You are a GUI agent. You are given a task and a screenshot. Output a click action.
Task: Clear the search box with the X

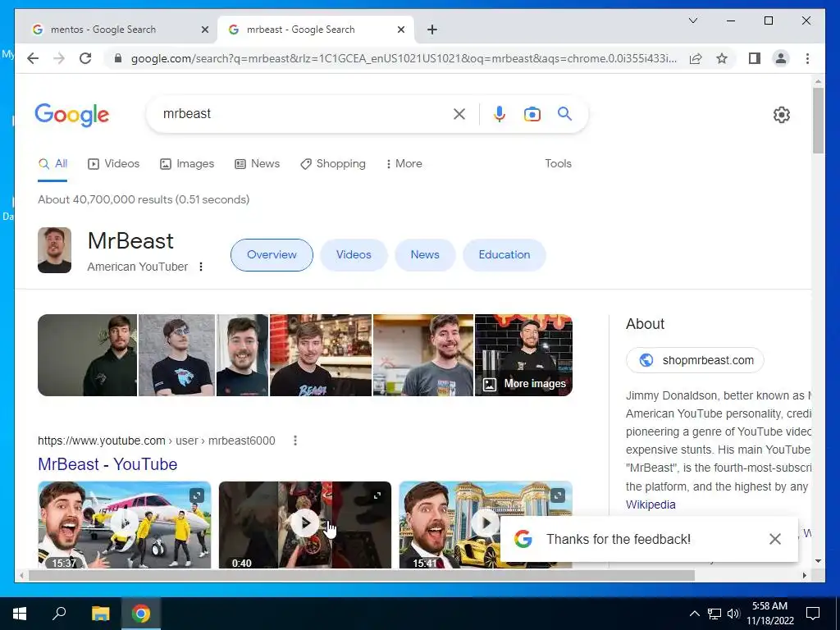click(459, 113)
